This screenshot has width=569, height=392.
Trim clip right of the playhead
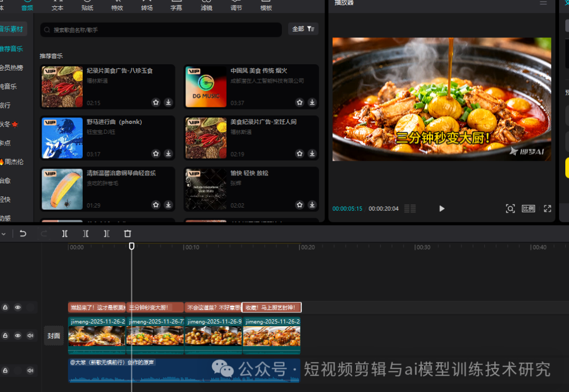[x=106, y=233]
